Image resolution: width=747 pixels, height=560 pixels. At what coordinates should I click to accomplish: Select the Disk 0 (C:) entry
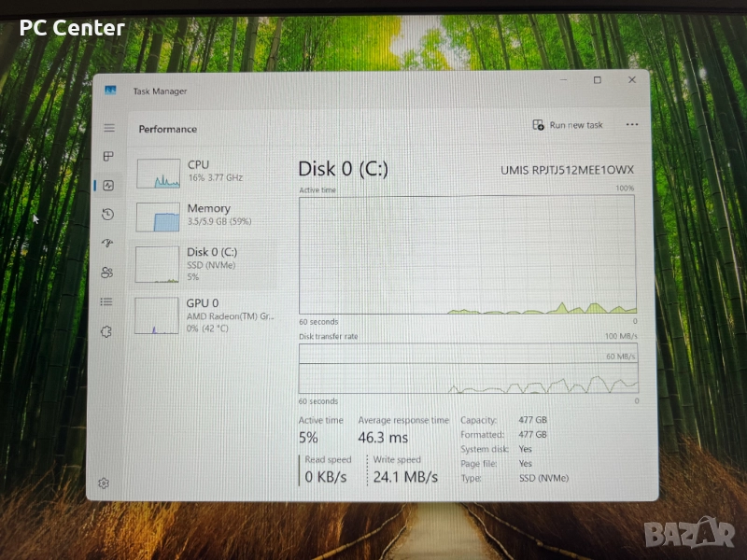click(205, 264)
